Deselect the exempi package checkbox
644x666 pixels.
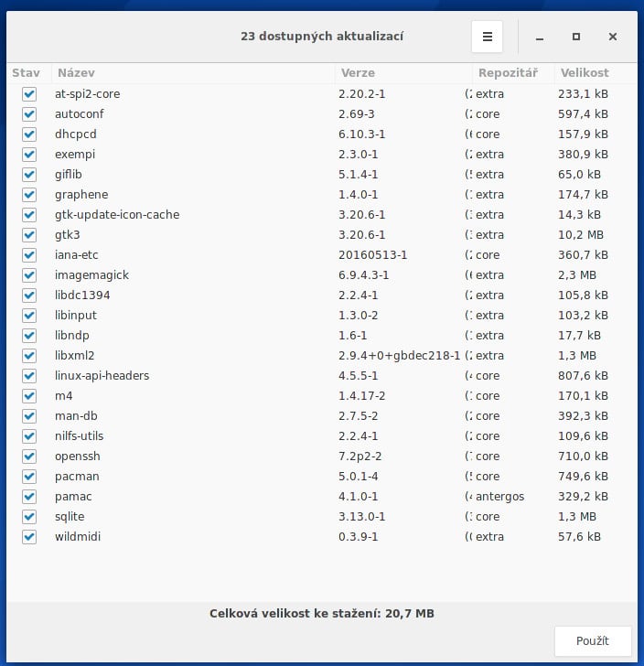pos(29,155)
